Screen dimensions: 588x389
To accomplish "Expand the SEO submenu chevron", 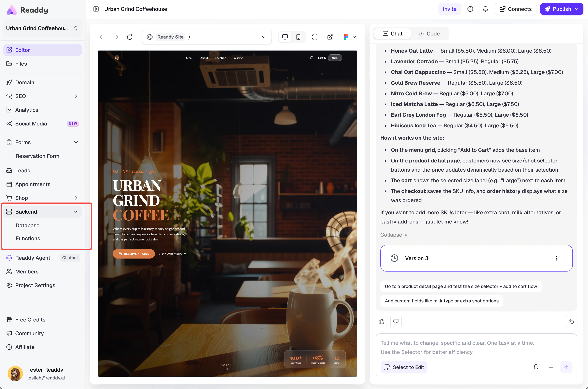I will coord(76,96).
